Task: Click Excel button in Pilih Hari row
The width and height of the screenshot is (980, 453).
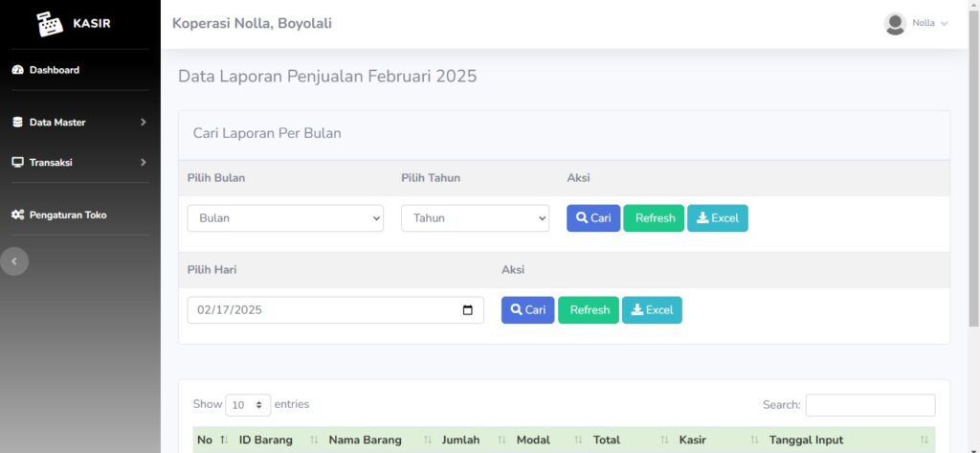Action: [x=652, y=309]
